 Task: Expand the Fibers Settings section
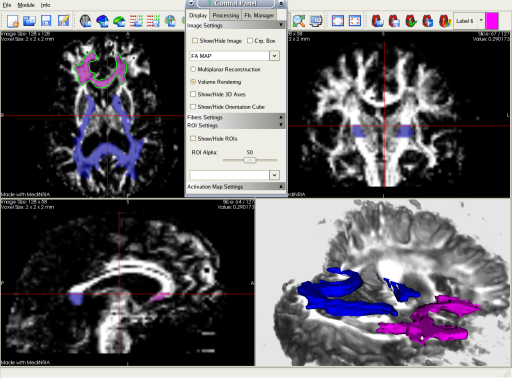pyautogui.click(x=235, y=117)
